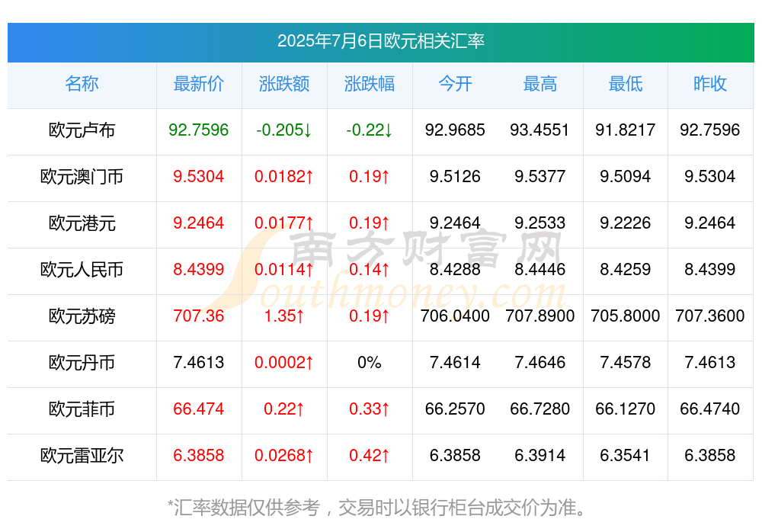Select the Danish krone high "7.4646"
The image size is (762, 532).
click(x=540, y=362)
